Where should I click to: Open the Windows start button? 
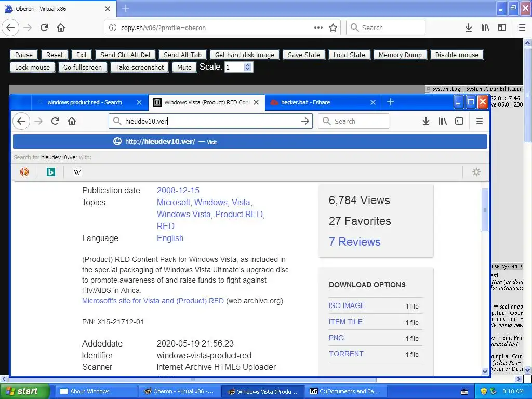click(x=24, y=391)
